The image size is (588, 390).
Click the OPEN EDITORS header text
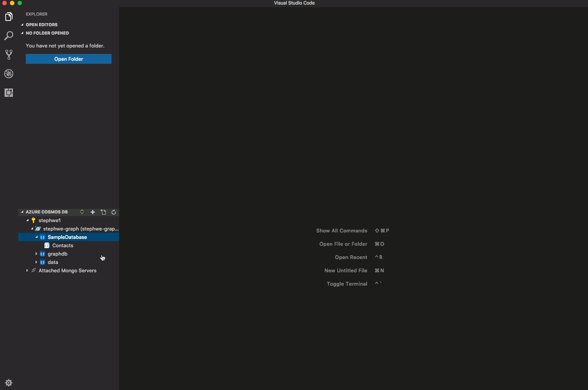(x=42, y=25)
